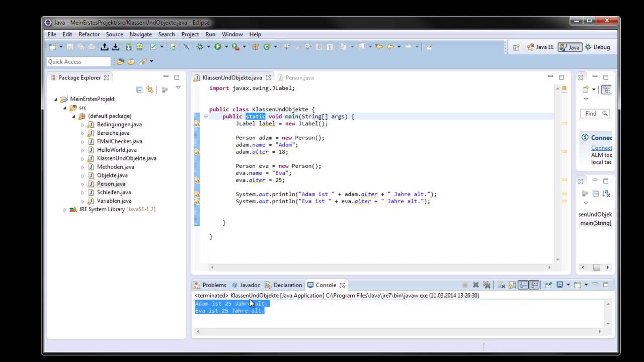The height and width of the screenshot is (362, 644).
Task: Maximize the editor area
Action: (561, 77)
